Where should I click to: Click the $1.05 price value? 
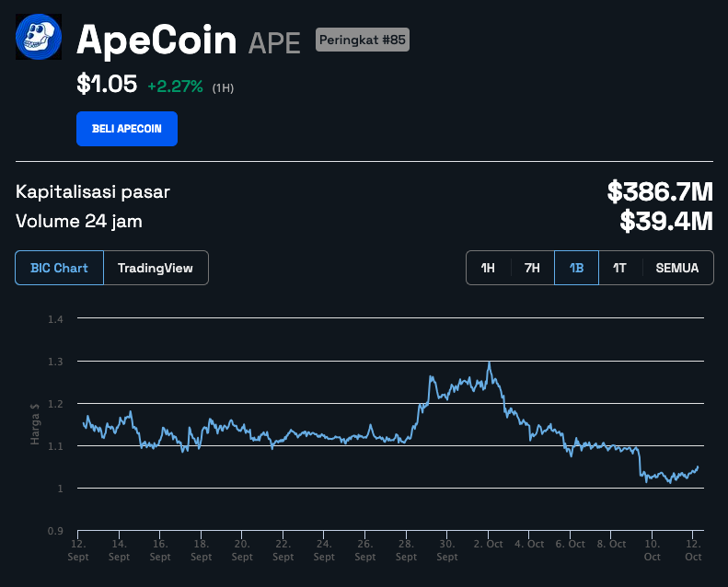click(x=107, y=86)
